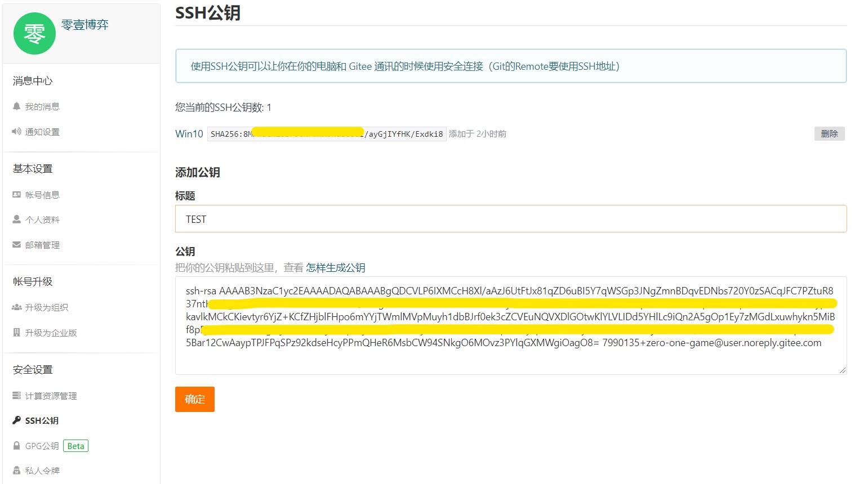Click the building icon beside 升级为企业版
This screenshot has height=484, width=868.
[16, 333]
